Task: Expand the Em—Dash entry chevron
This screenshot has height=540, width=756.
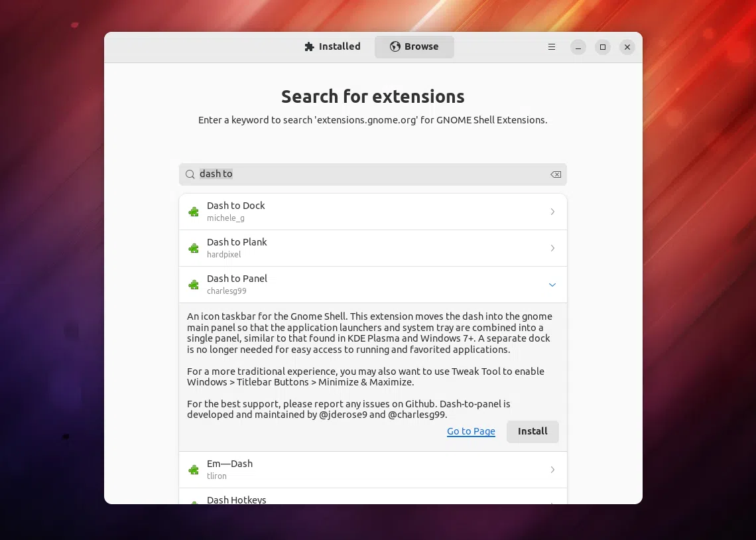Action: tap(552, 470)
